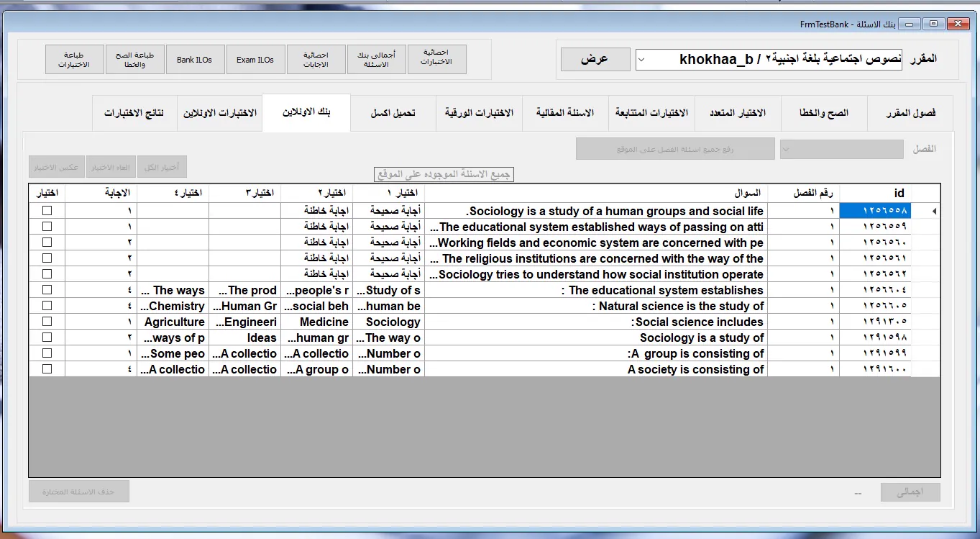Click the السوال column header
The image size is (980, 539).
(596, 193)
